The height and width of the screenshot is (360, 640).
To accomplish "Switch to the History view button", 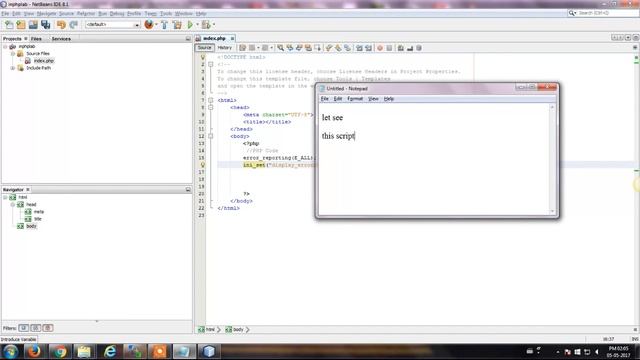I will pos(224,48).
